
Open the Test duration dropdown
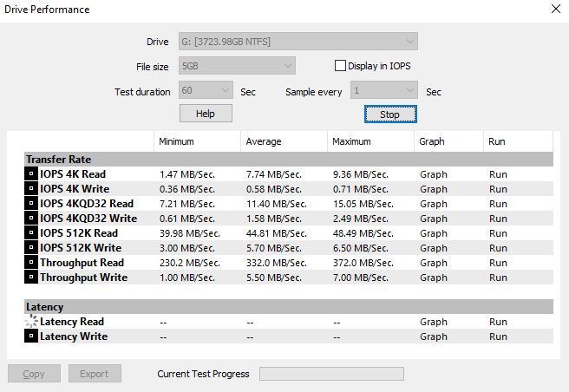(x=206, y=90)
